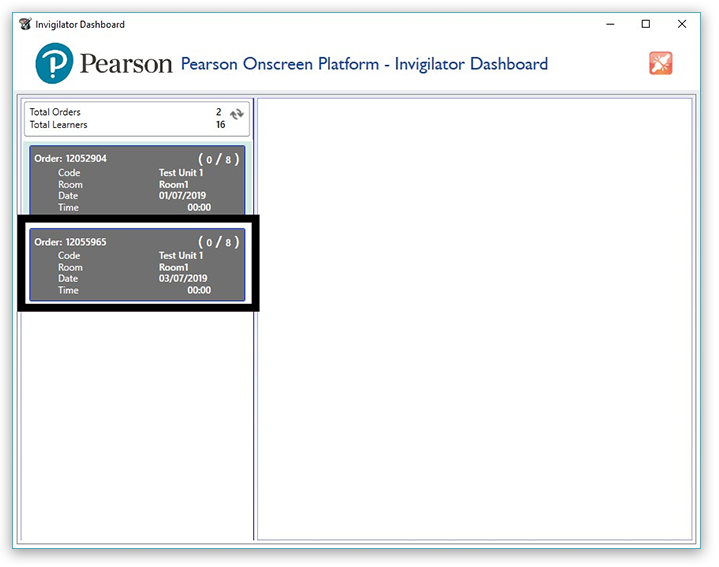
Task: Select order 12052904 card
Action: click(x=137, y=181)
